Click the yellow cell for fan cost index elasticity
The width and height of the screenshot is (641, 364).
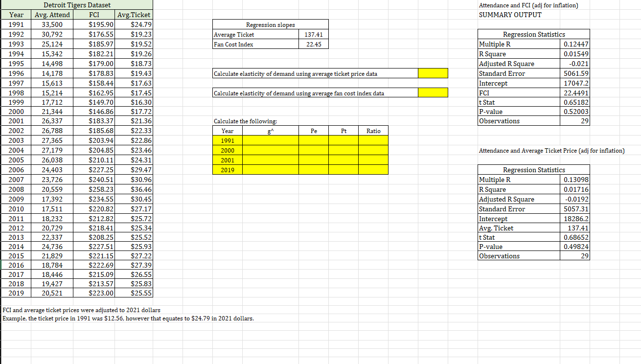point(433,92)
